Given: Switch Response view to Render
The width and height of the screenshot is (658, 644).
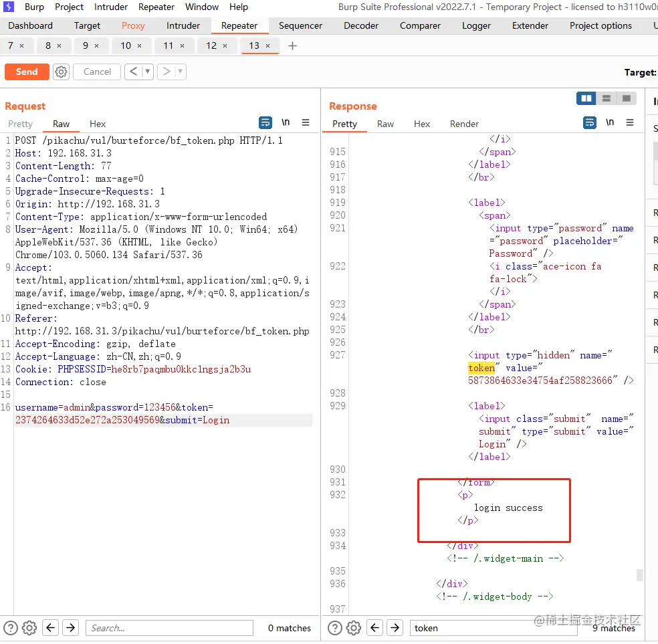Looking at the screenshot, I should point(464,124).
